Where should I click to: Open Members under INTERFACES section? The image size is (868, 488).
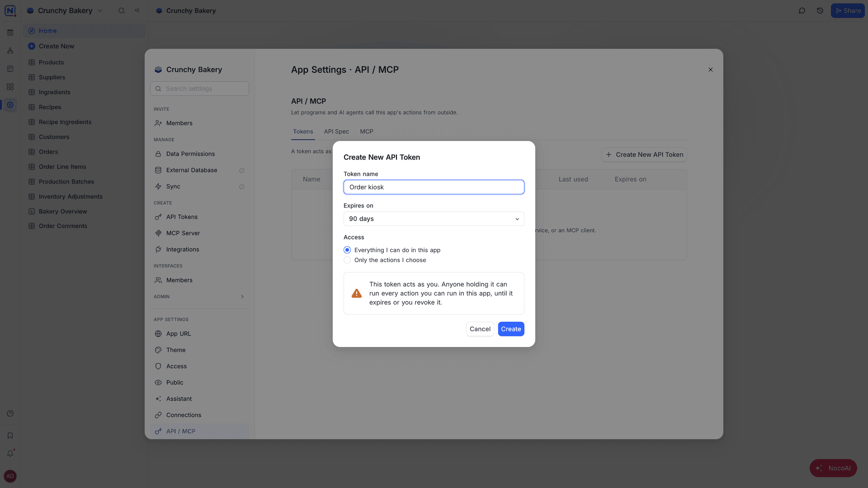199,280
